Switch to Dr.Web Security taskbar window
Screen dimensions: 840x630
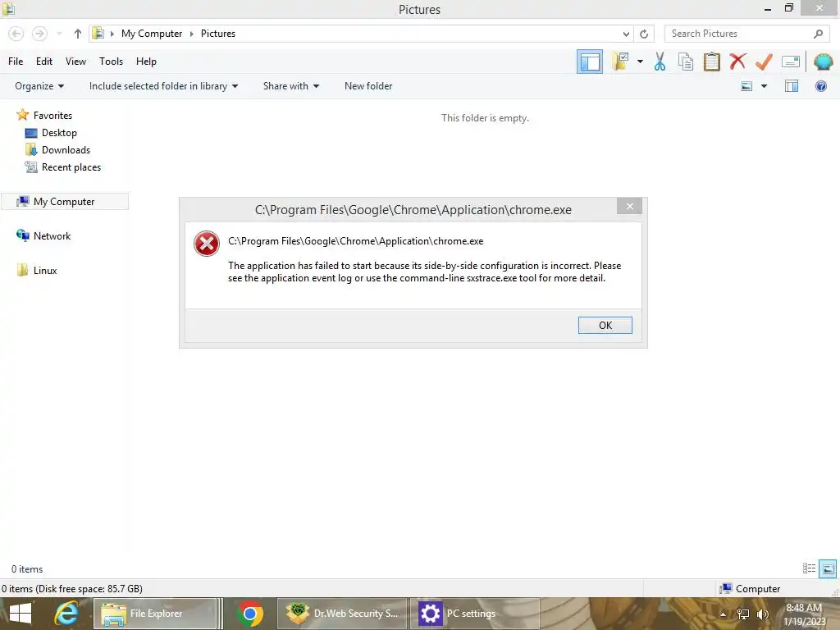343,614
